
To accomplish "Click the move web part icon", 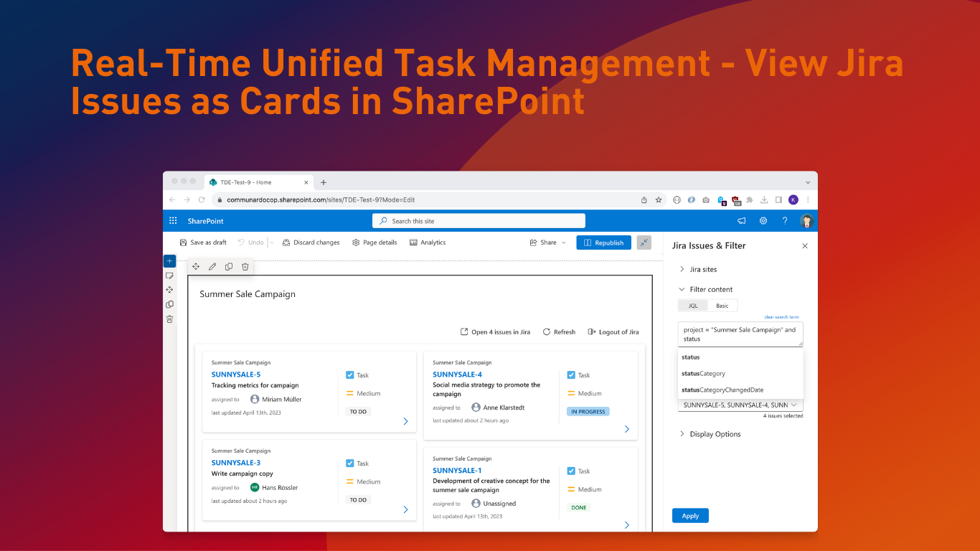I will (196, 267).
